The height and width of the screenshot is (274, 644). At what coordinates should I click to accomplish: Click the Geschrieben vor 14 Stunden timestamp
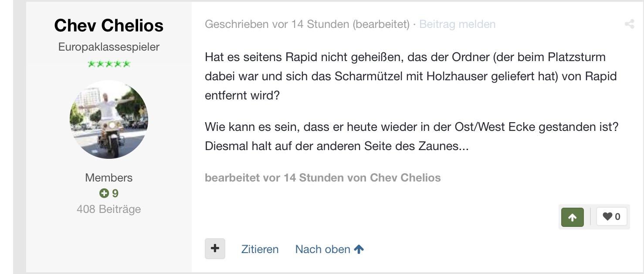[x=278, y=24]
